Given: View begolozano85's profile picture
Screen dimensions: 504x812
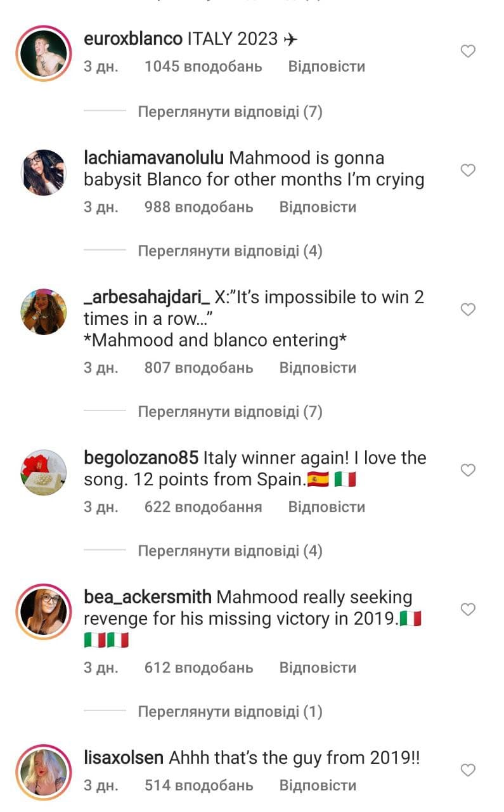Looking at the screenshot, I should pos(44,473).
